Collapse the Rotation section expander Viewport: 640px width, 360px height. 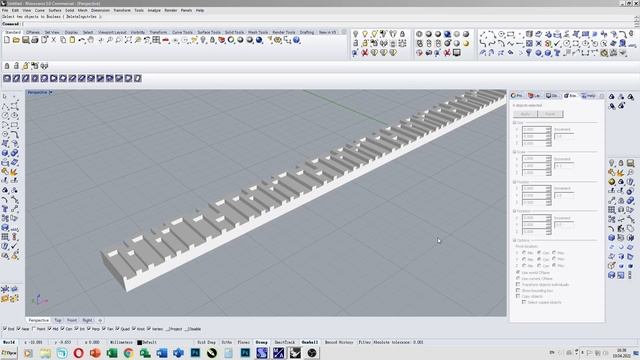(x=514, y=211)
